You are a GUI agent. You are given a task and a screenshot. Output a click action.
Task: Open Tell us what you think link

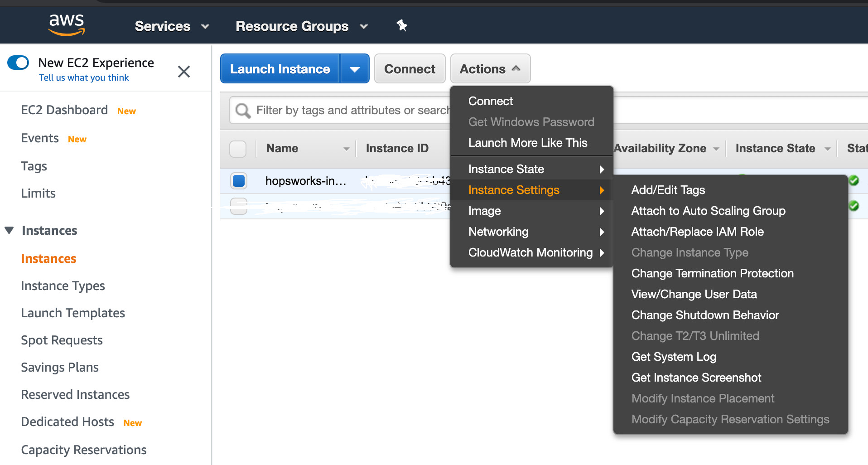84,77
